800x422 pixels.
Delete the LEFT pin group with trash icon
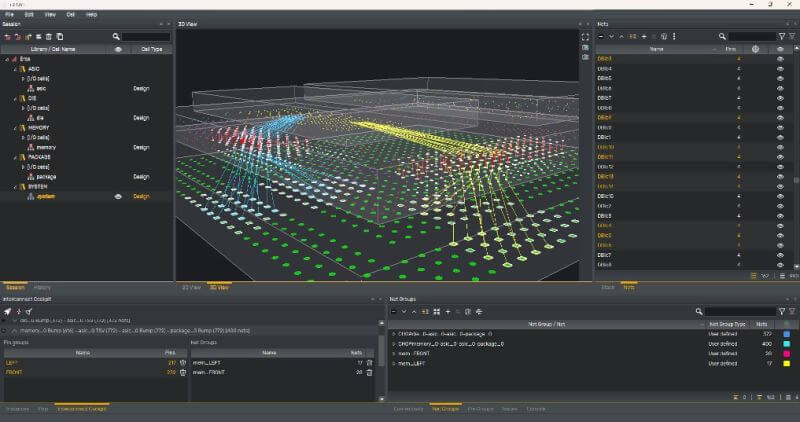tap(183, 363)
